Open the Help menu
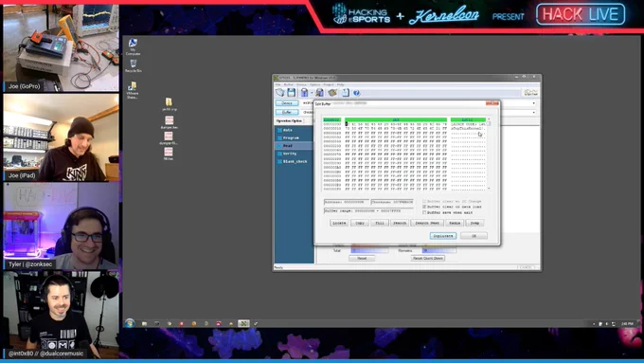644x363 pixels. [341, 84]
